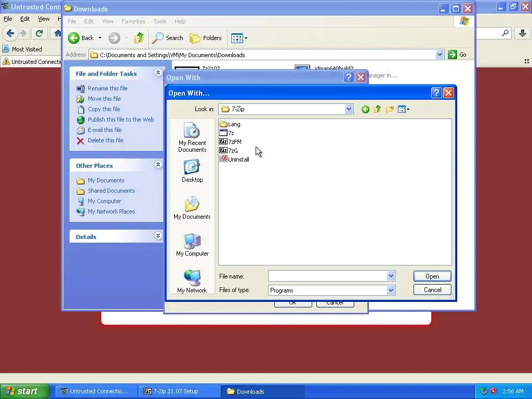532x399 pixels.
Task: Click Downloads address bar path field
Action: [262, 55]
